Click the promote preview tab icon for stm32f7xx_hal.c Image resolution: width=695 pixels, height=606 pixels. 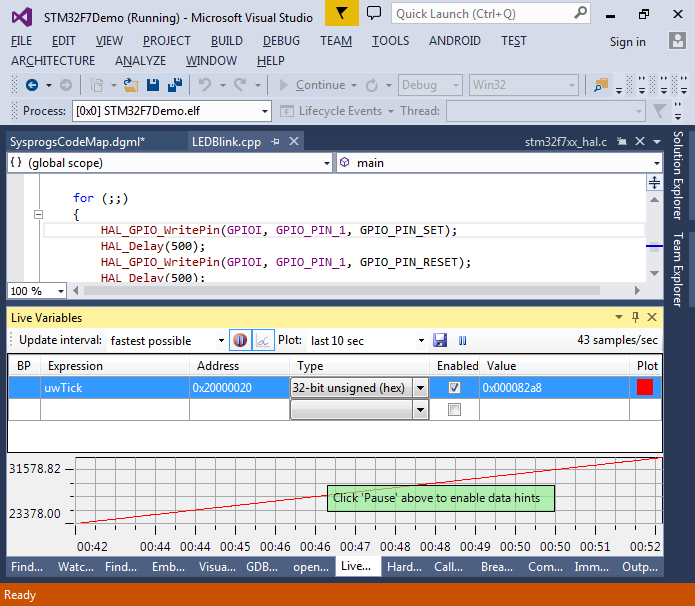622,141
